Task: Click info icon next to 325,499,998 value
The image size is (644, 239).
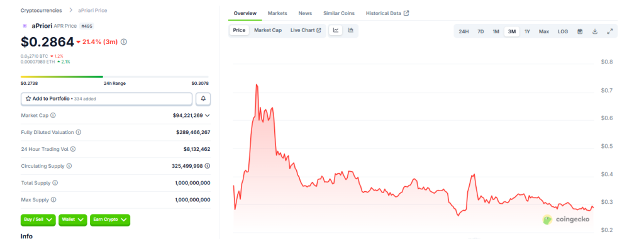Action: tap(208, 166)
